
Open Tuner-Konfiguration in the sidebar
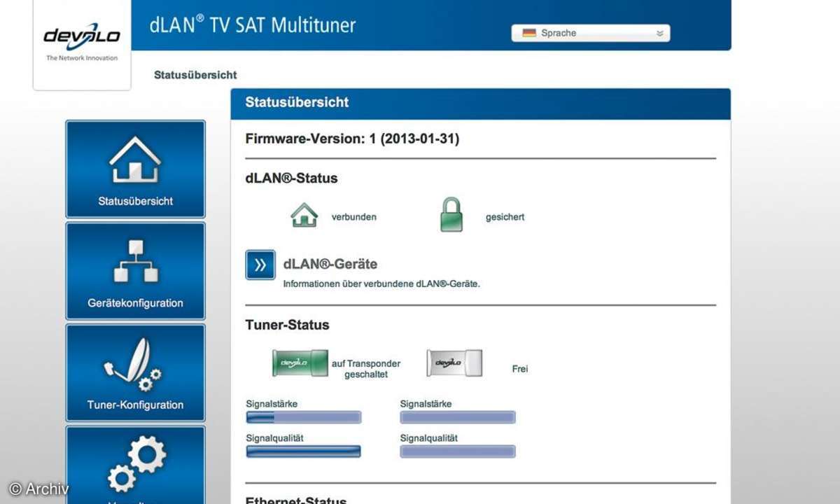(x=135, y=373)
